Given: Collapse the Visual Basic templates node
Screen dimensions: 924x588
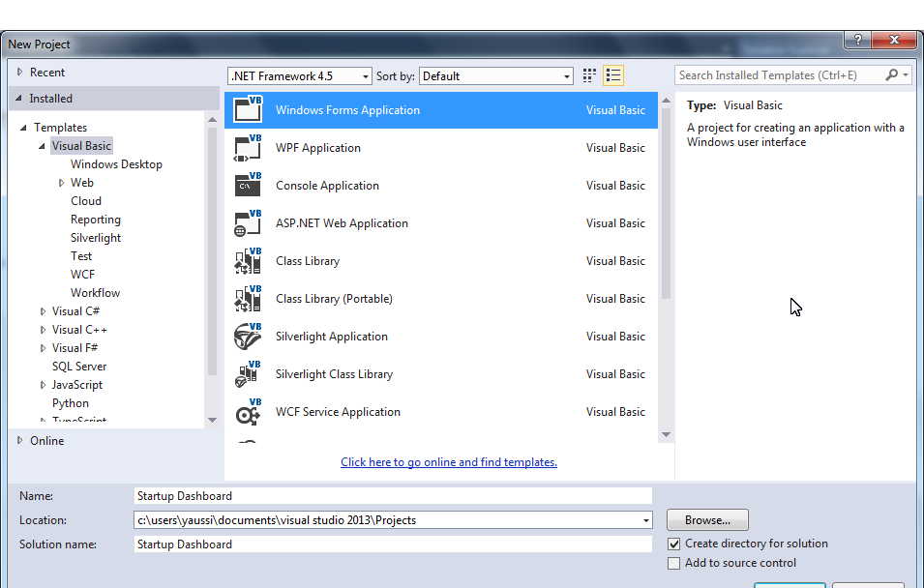Looking at the screenshot, I should (42, 145).
